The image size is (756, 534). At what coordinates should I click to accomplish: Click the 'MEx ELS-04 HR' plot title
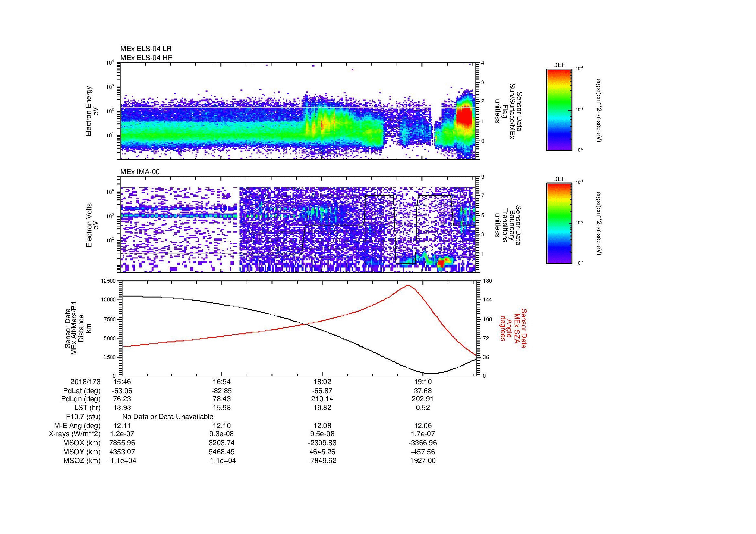(x=146, y=58)
